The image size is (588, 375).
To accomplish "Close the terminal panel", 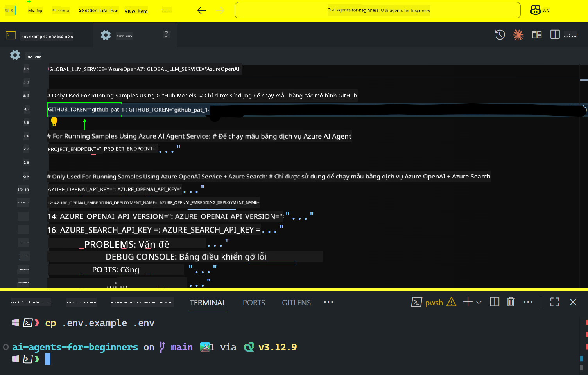I will [x=573, y=302].
